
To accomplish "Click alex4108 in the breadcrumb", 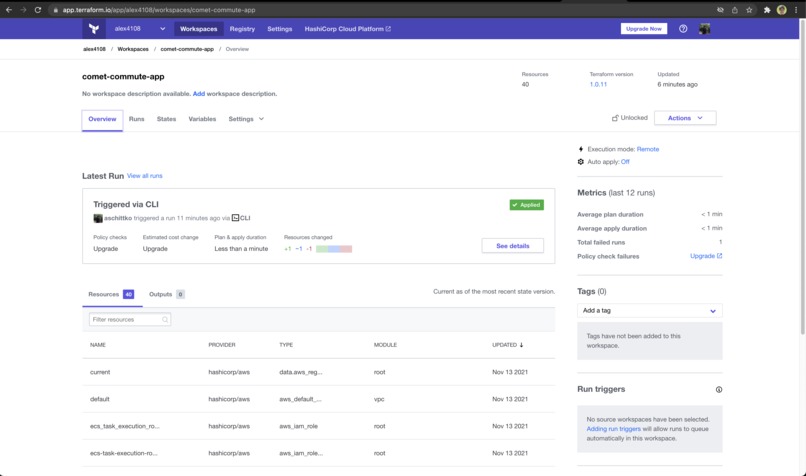I will [x=94, y=49].
